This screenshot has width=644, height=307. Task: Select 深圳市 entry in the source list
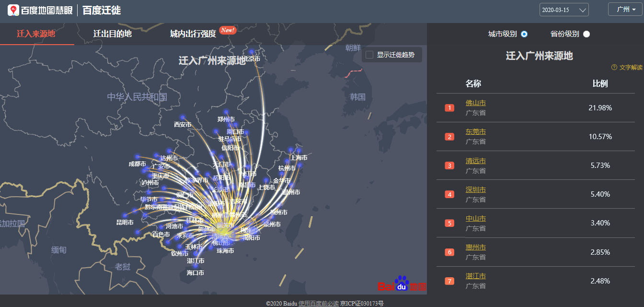(475, 189)
